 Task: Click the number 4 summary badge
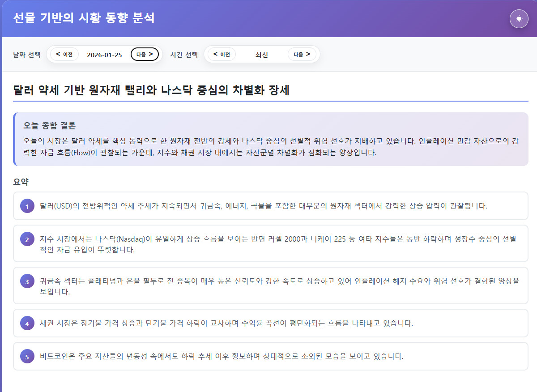click(x=27, y=323)
